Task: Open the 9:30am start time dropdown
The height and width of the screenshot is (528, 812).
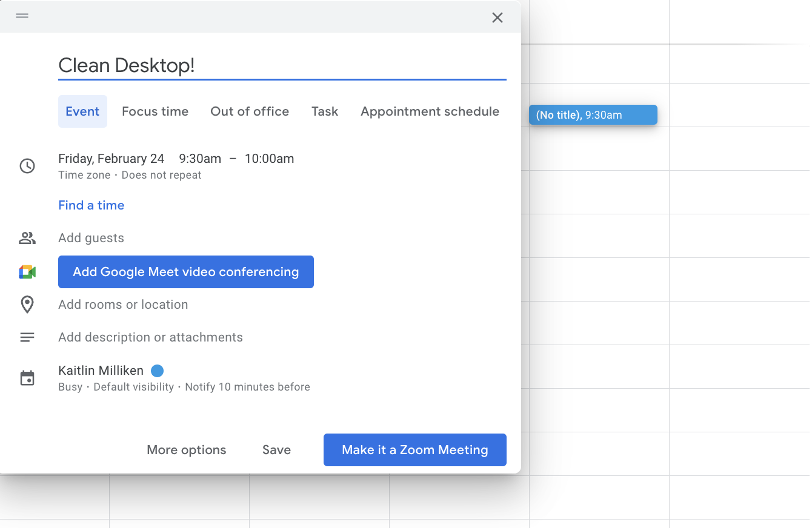Action: point(200,159)
